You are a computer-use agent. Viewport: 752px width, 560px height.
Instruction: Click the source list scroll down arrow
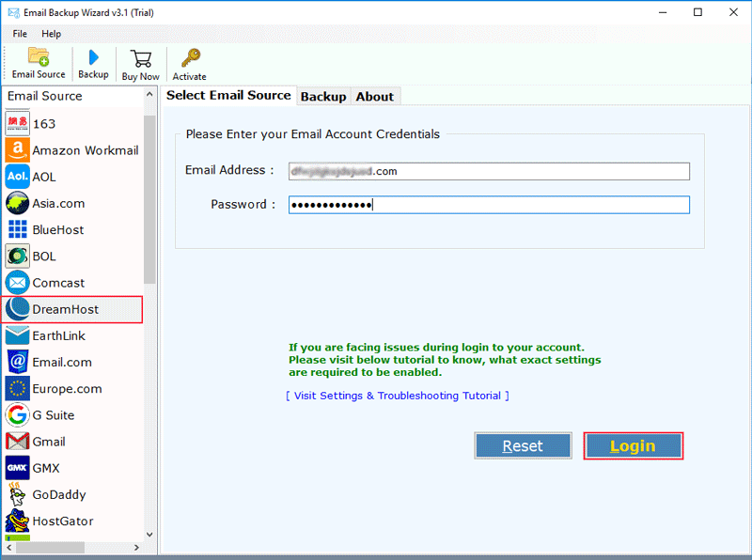[x=149, y=534]
